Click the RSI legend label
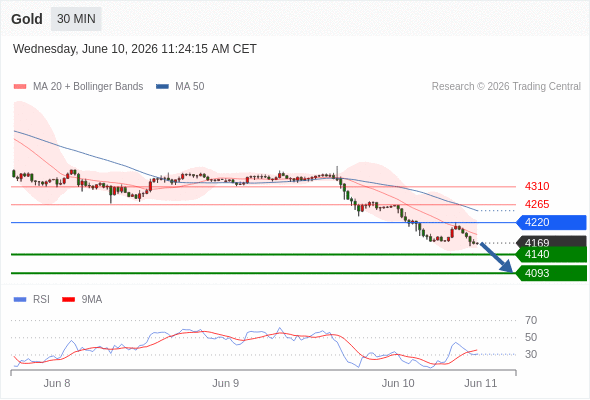The image size is (590, 400). [x=41, y=300]
